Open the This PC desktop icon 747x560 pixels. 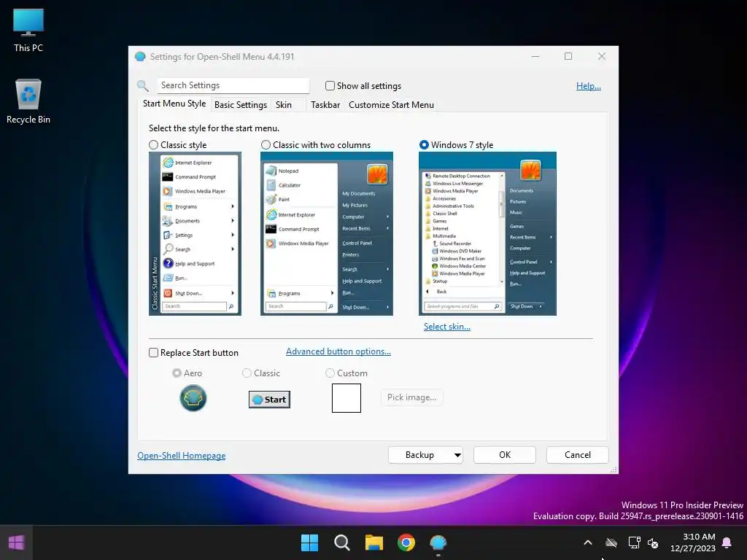coord(28,30)
